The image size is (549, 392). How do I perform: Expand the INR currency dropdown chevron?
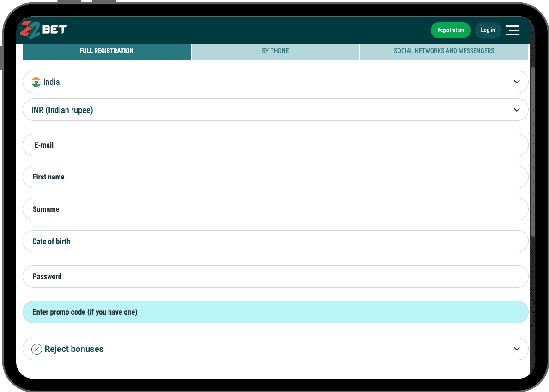tap(517, 110)
